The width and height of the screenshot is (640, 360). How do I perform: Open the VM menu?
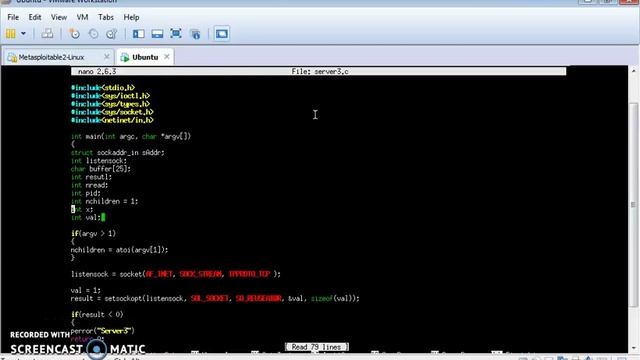click(82, 17)
